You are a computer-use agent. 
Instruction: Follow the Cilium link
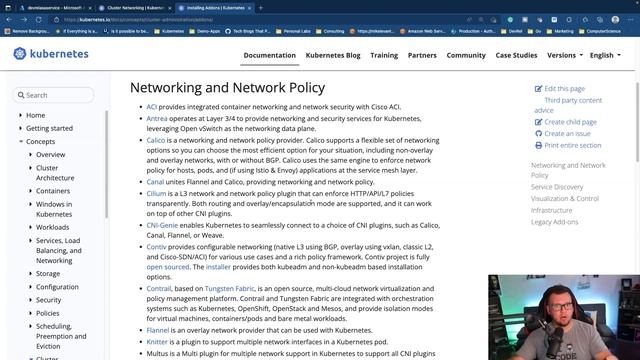click(156, 193)
